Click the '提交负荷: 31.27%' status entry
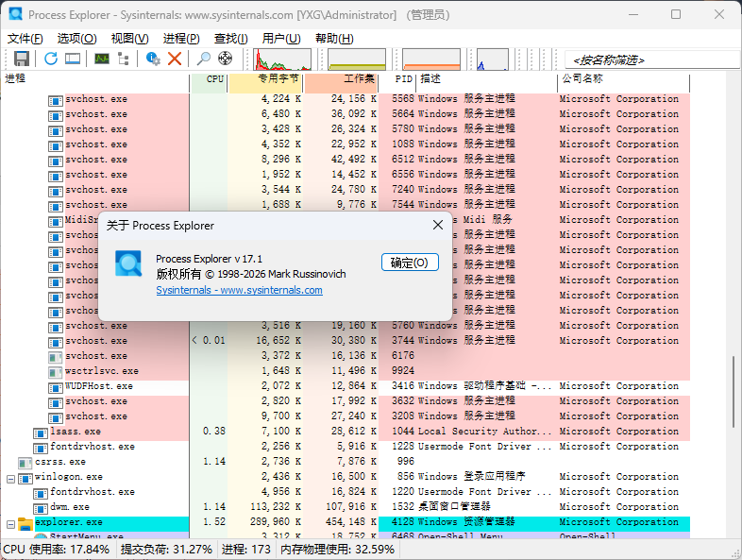742x560 pixels. click(166, 550)
